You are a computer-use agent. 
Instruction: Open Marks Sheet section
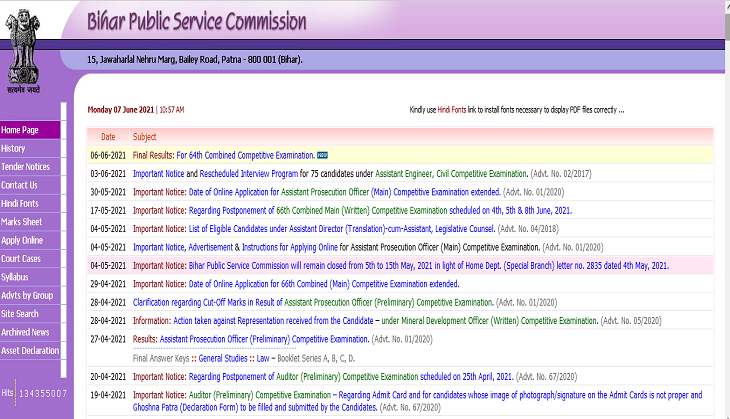coord(30,222)
